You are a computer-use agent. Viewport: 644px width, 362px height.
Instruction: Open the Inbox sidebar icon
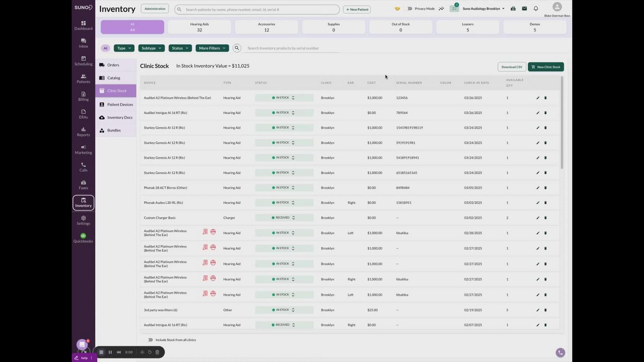click(84, 43)
